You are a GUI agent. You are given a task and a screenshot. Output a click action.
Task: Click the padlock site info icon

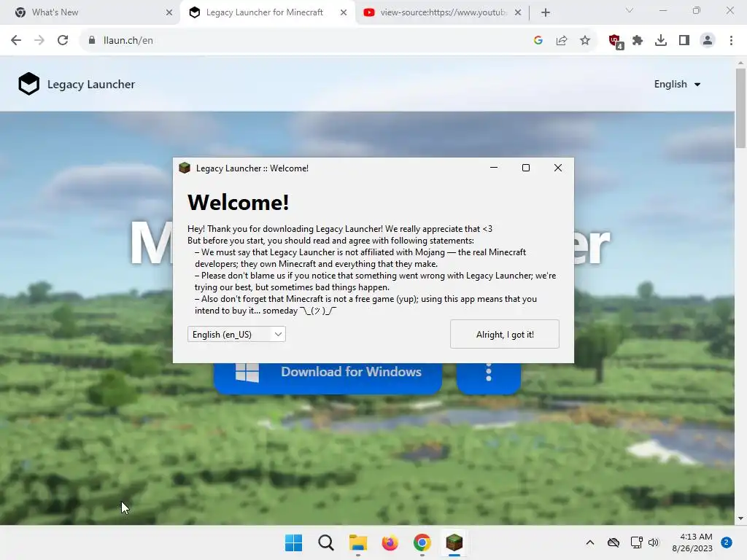(92, 41)
